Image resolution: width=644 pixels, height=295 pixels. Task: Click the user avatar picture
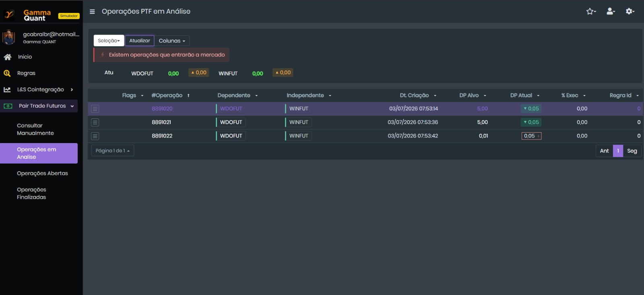[x=9, y=37]
